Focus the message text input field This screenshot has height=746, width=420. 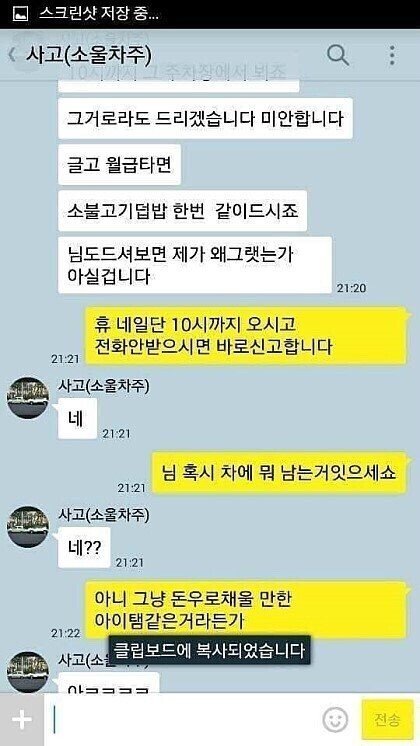point(183,720)
